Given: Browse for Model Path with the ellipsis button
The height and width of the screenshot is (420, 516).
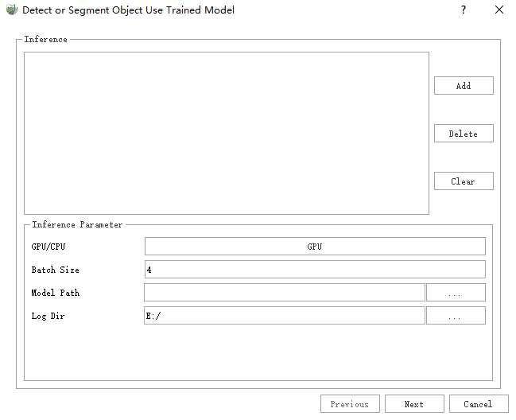Looking at the screenshot, I should 456,293.
